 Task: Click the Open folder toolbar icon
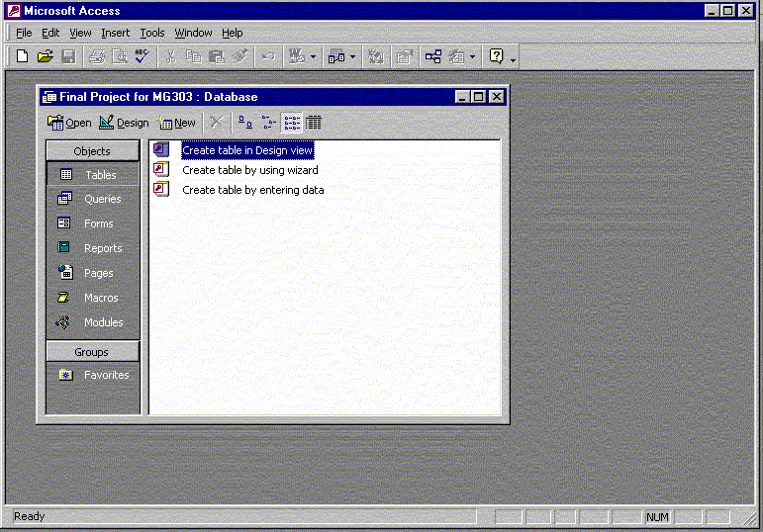pyautogui.click(x=46, y=57)
